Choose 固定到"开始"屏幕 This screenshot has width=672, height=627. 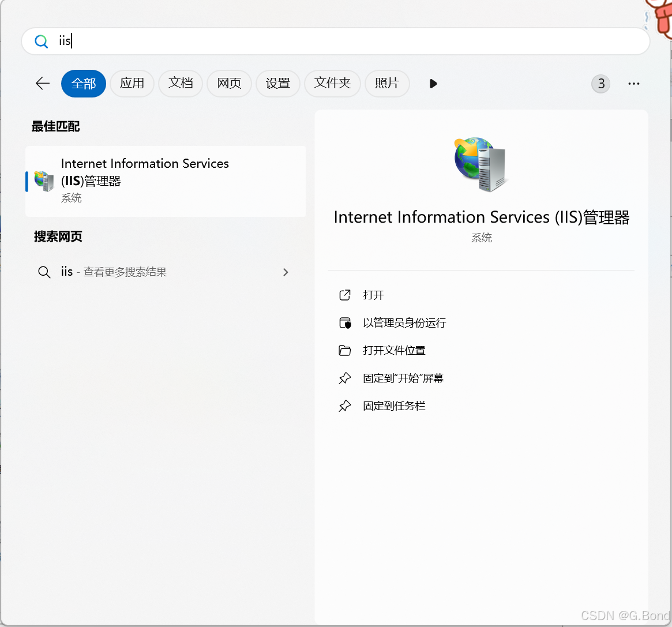coord(403,378)
